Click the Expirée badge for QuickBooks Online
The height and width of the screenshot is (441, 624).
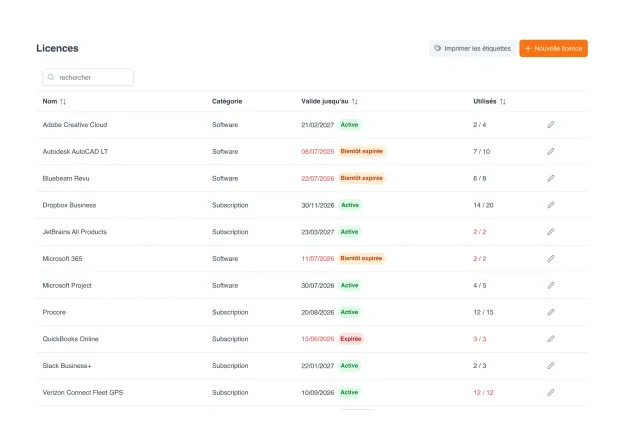[351, 339]
